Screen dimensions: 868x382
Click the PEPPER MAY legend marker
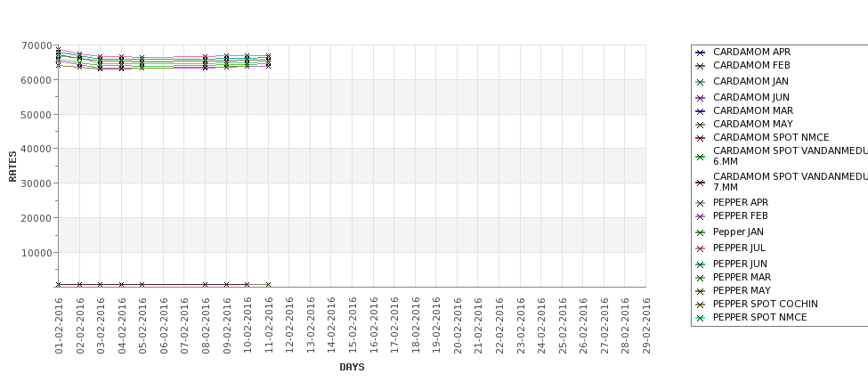tap(700, 291)
